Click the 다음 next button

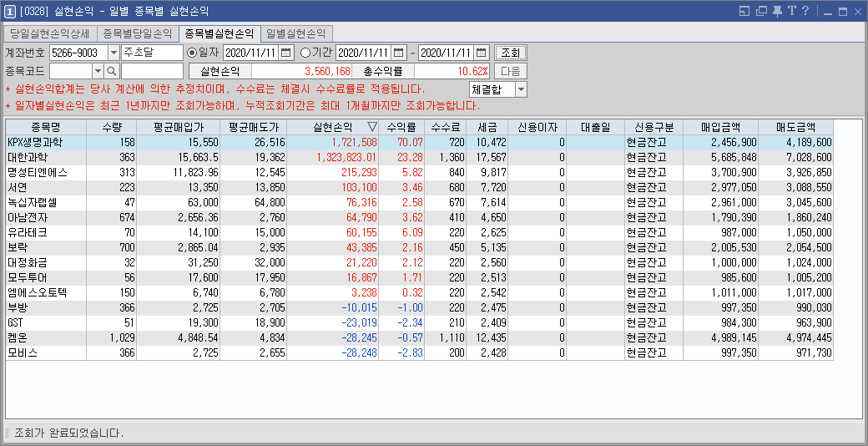pos(511,71)
